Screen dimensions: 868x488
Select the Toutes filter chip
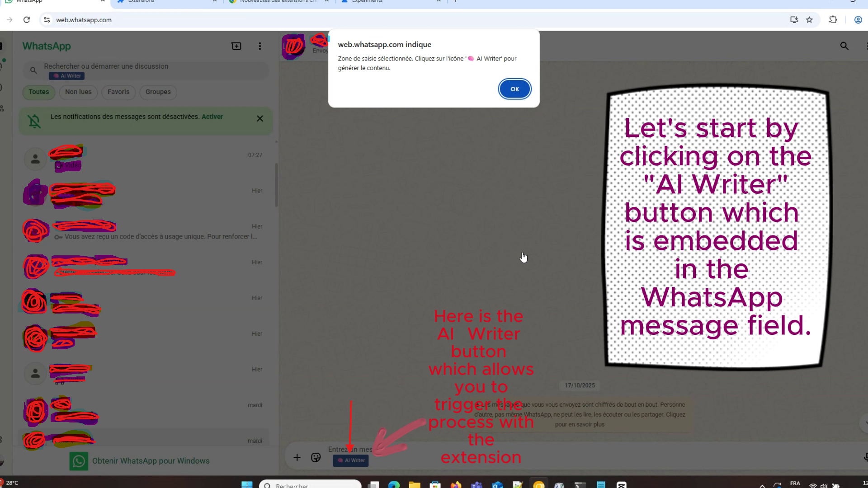39,92
